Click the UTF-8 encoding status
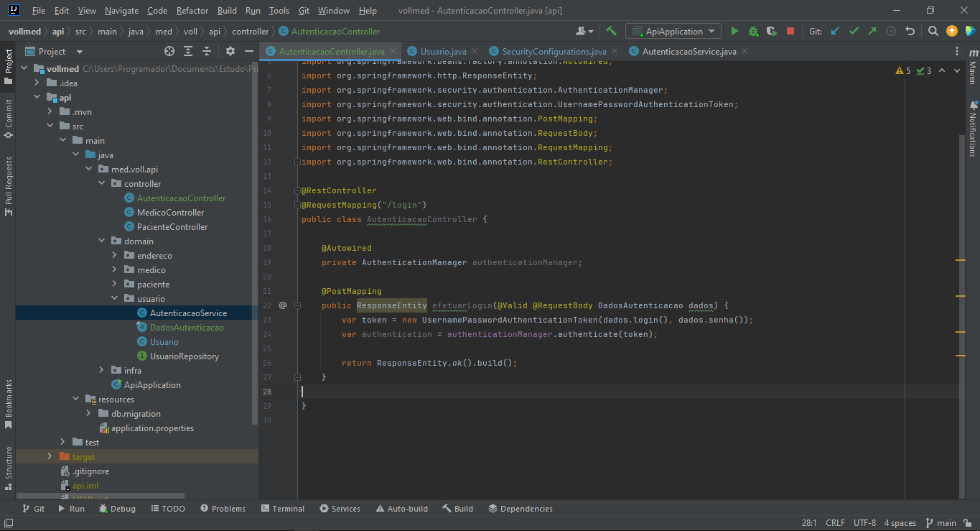The height and width of the screenshot is (531, 980). click(864, 522)
